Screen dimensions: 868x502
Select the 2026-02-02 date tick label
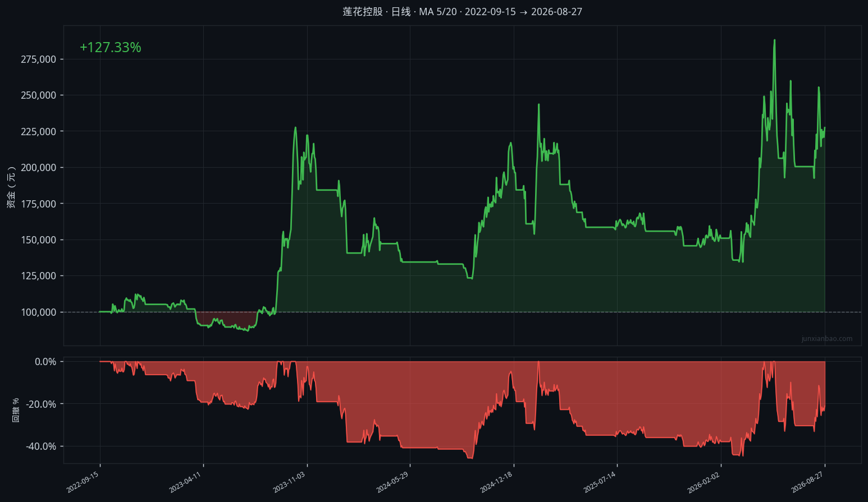point(704,482)
